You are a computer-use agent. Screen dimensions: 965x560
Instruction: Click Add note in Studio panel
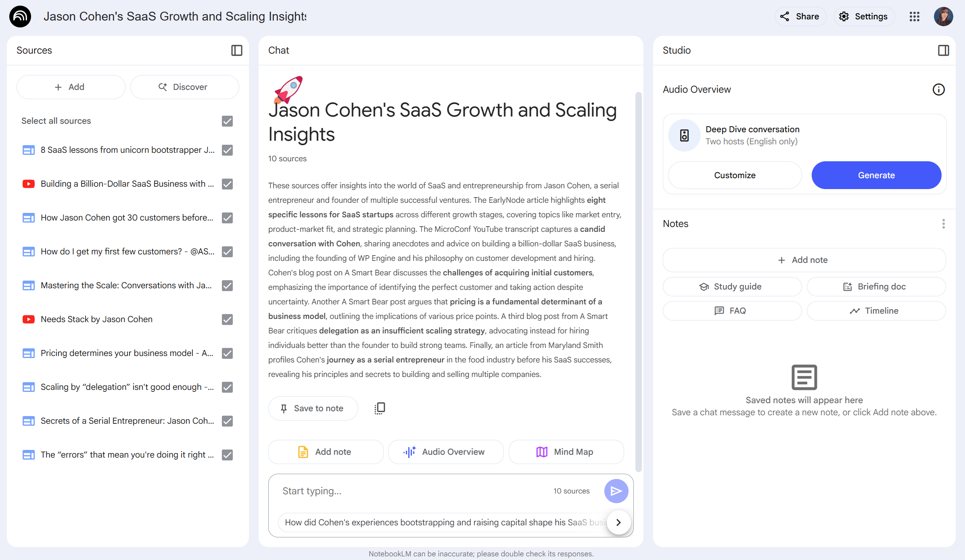pos(804,260)
